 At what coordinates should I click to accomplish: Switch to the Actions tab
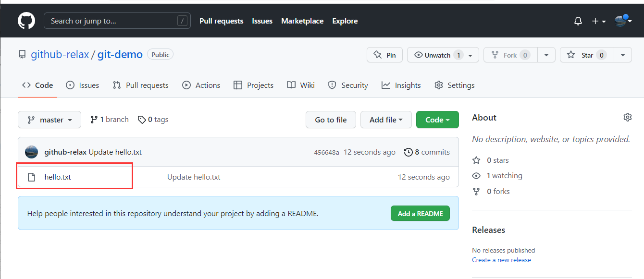tap(201, 85)
